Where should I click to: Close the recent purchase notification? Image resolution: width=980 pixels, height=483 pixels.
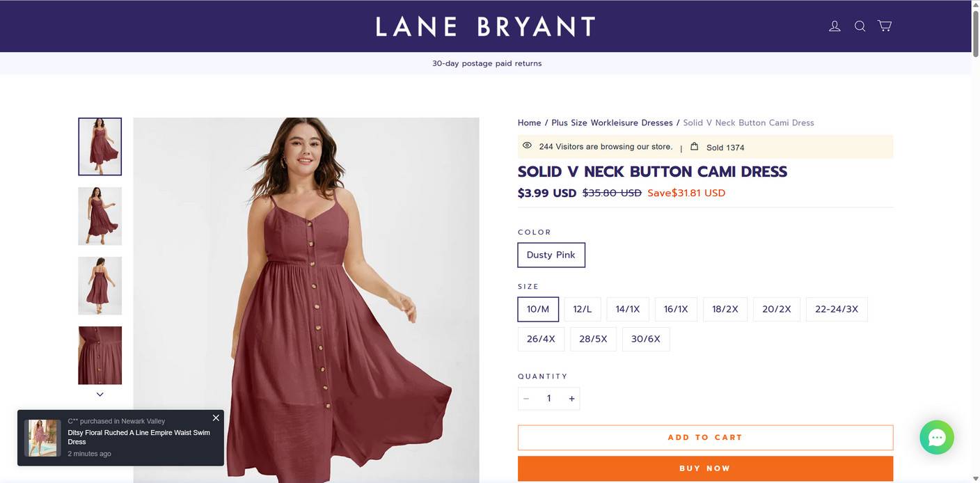(x=216, y=418)
